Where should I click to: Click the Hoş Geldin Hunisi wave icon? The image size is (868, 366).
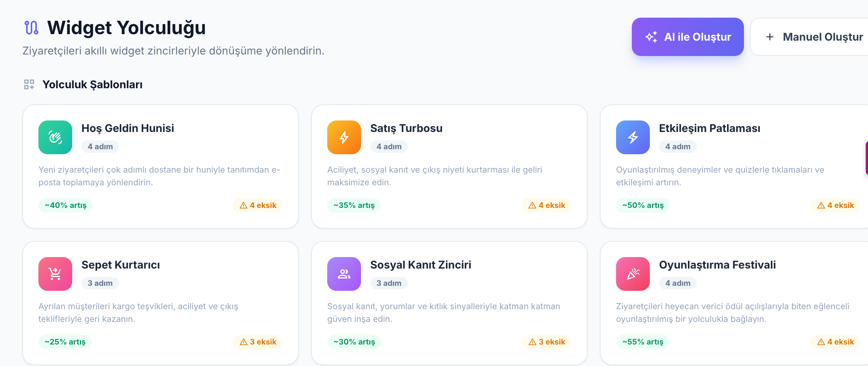coord(55,137)
